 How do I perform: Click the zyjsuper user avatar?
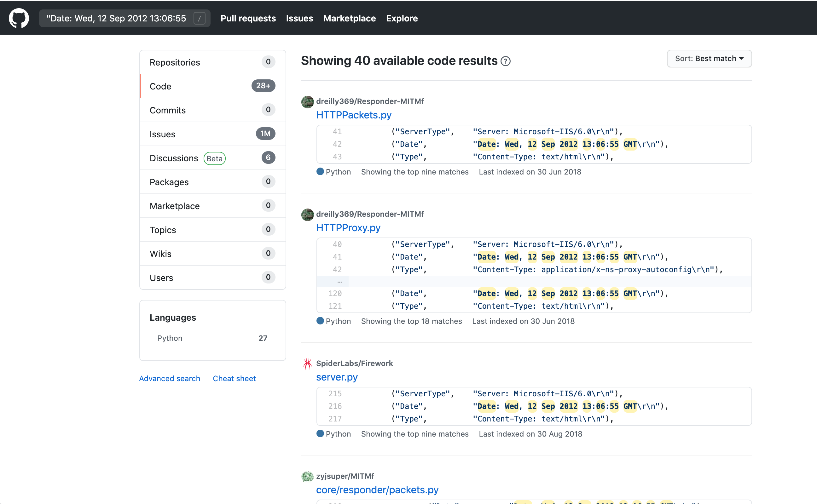(x=307, y=476)
